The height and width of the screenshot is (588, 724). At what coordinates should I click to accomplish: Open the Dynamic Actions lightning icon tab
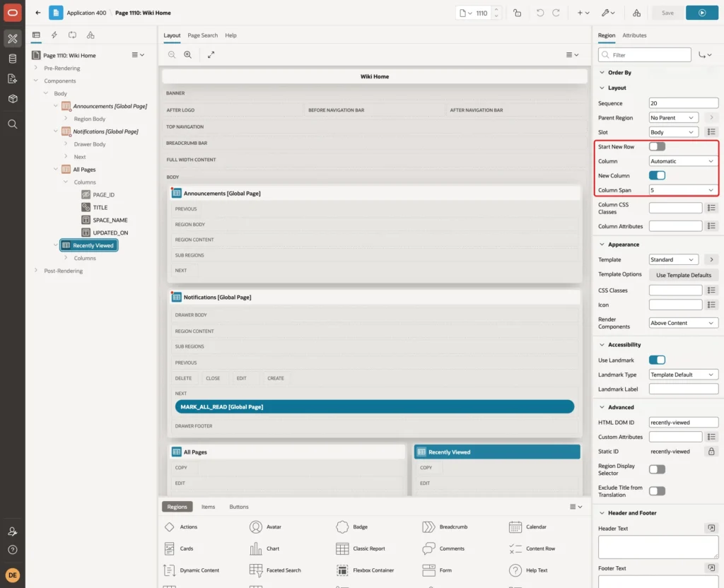(x=54, y=35)
